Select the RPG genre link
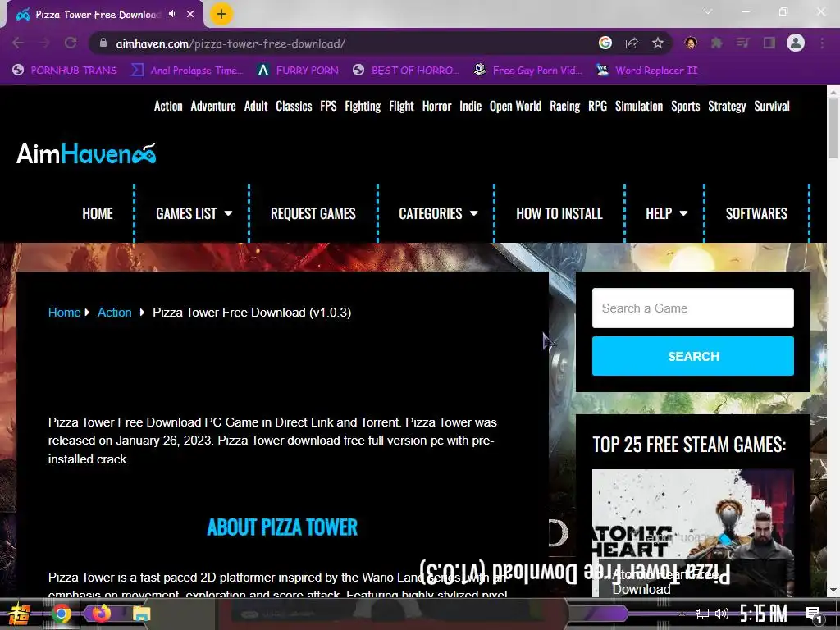 (x=597, y=106)
